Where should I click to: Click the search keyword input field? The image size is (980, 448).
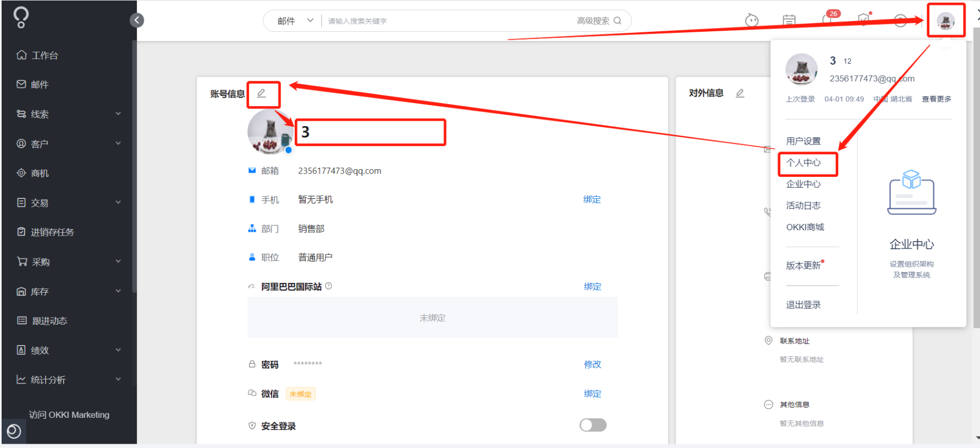point(447,21)
